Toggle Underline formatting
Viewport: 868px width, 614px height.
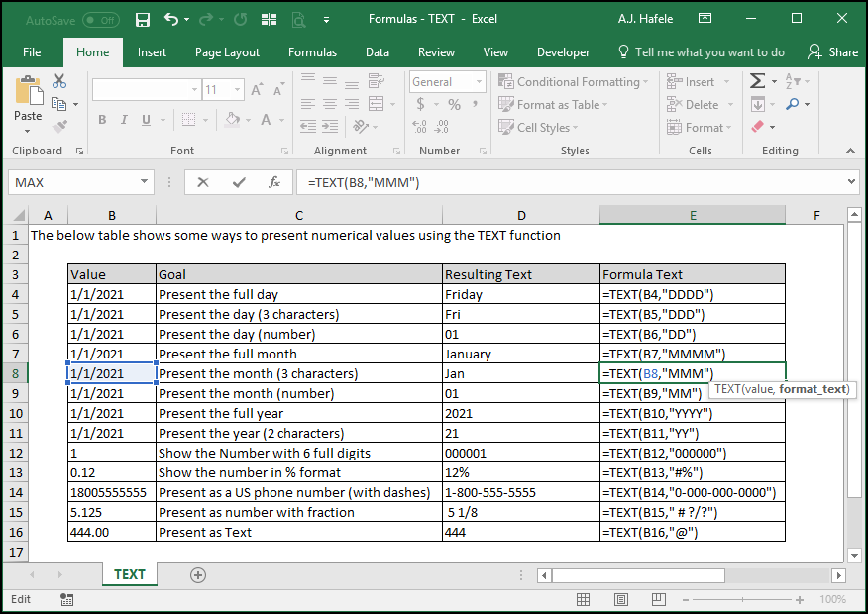click(146, 120)
